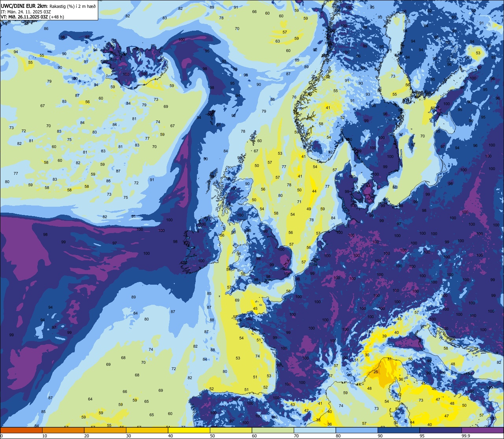Click the humidity value "39" over northwest Italy

384,336
